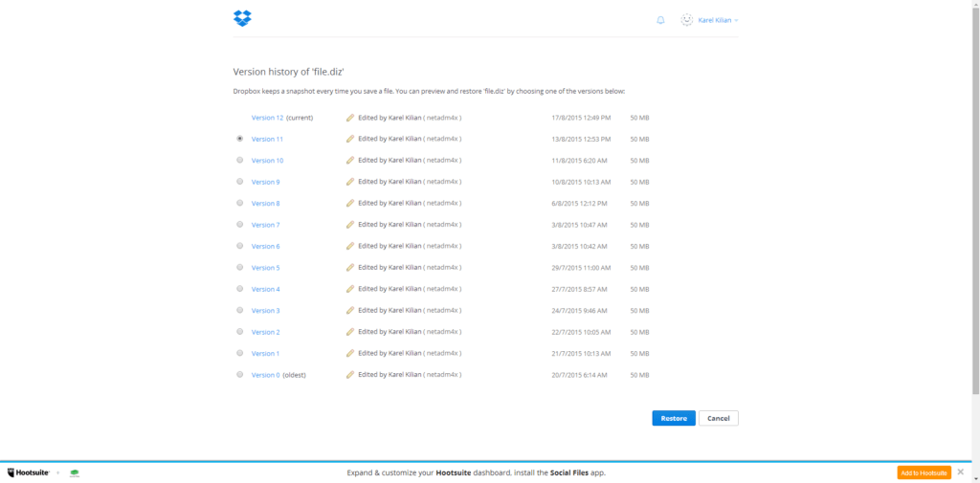The width and height of the screenshot is (980, 483).
Task: Click the Dropbox logo icon
Action: tap(242, 18)
